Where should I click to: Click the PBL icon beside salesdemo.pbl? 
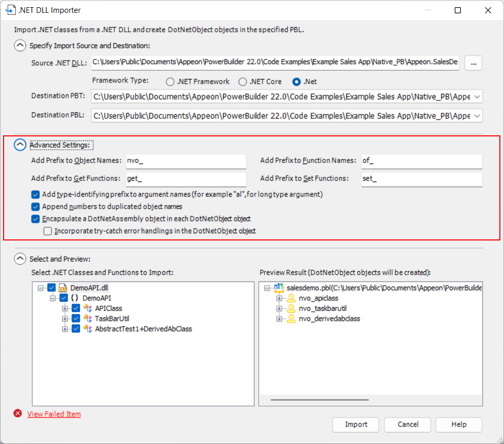[x=278, y=288]
